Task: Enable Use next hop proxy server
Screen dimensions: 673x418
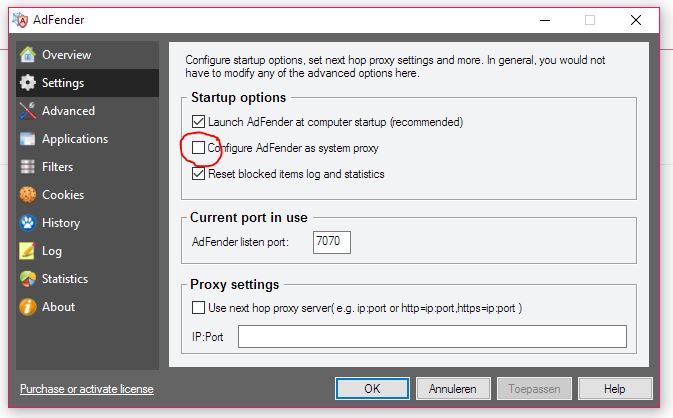Action: point(198,308)
